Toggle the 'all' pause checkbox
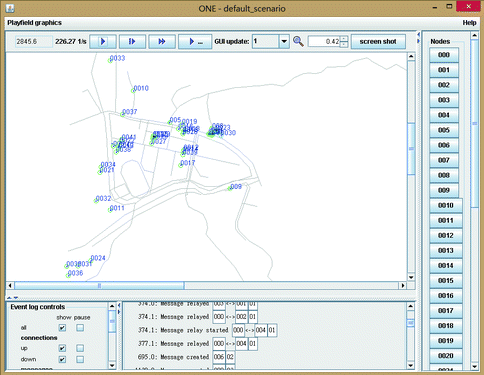The height and width of the screenshot is (375, 484). coord(80,328)
